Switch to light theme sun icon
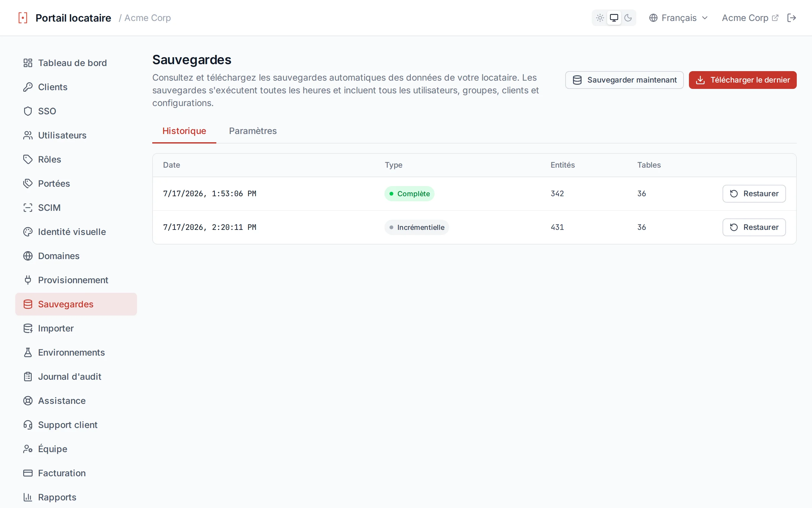 [x=600, y=18]
